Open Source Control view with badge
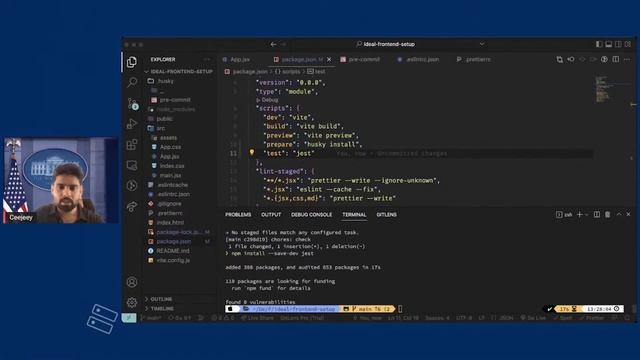 132,104
